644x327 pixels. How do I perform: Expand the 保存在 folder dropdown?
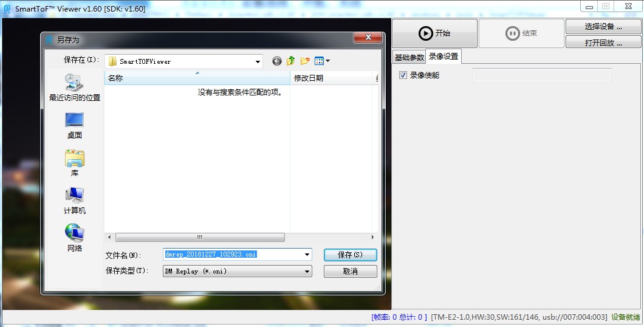coord(258,61)
